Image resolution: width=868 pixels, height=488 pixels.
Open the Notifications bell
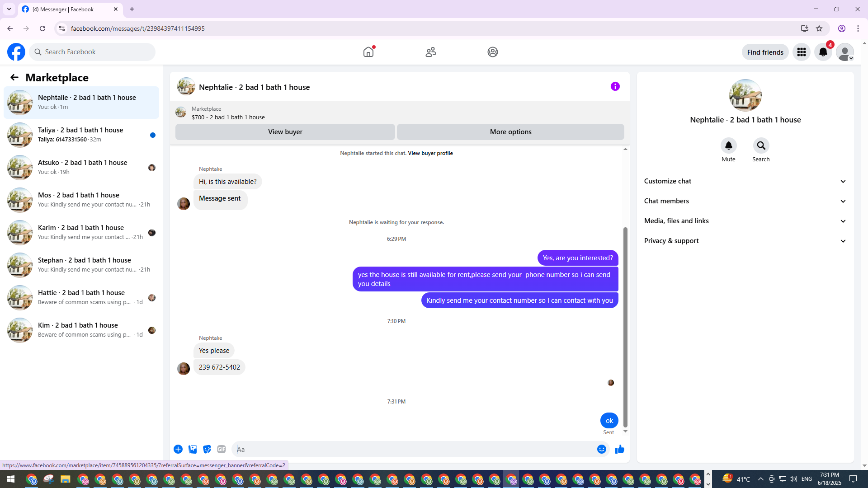[823, 52]
